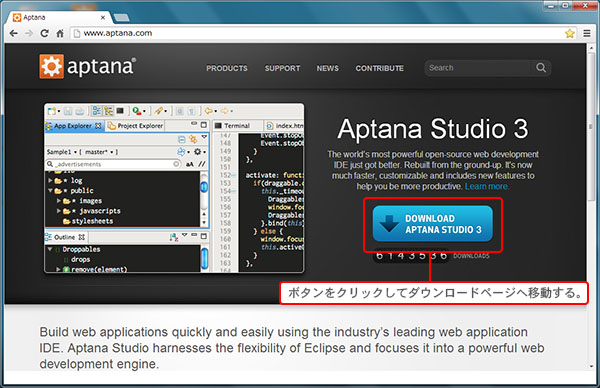Bookmark this page with the star icon
This screenshot has width=600, height=388.
click(570, 33)
